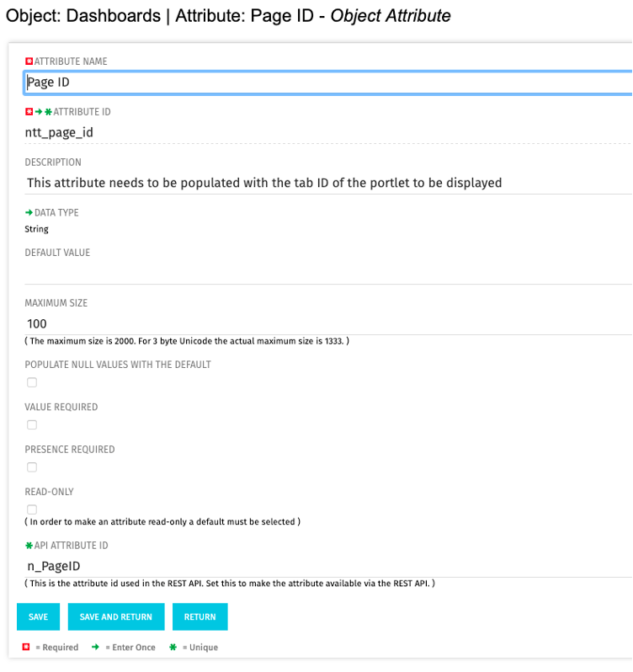Screen dimensions: 633x672
Task: Toggle the Read-Only checkbox
Action: click(32, 509)
